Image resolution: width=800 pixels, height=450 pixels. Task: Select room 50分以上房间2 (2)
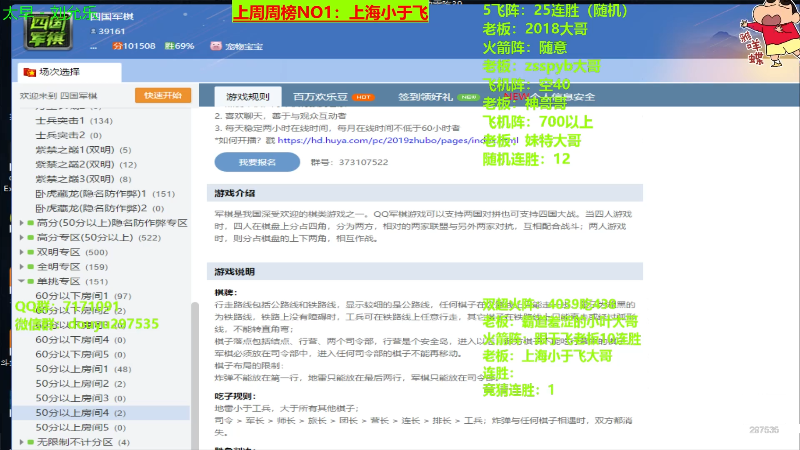click(81, 384)
